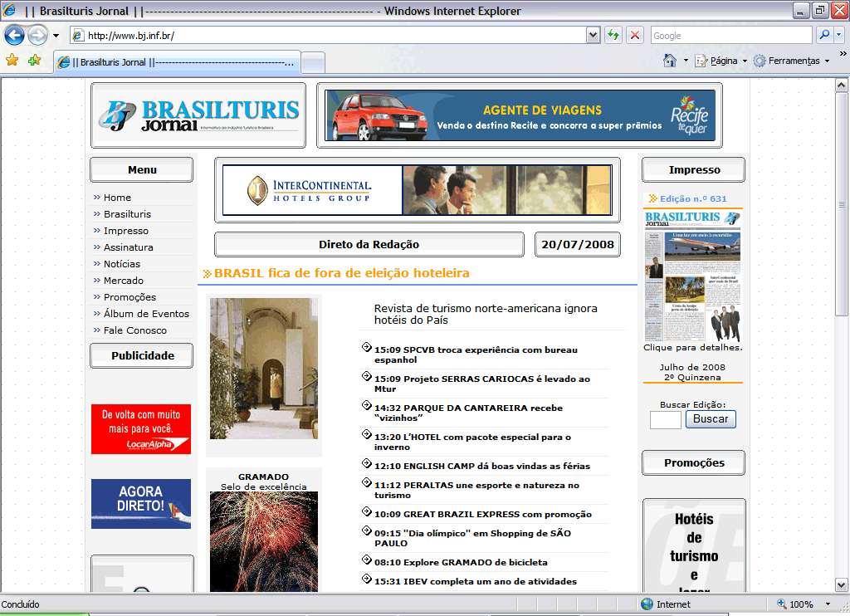Viewport: 850px width, 616px height.
Task: Click the page scrollbar up arrow
Action: [842, 86]
